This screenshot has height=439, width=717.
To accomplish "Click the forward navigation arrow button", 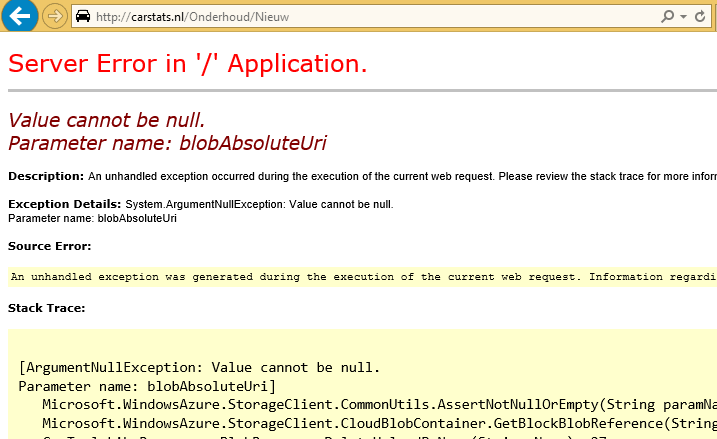I will point(54,16).
